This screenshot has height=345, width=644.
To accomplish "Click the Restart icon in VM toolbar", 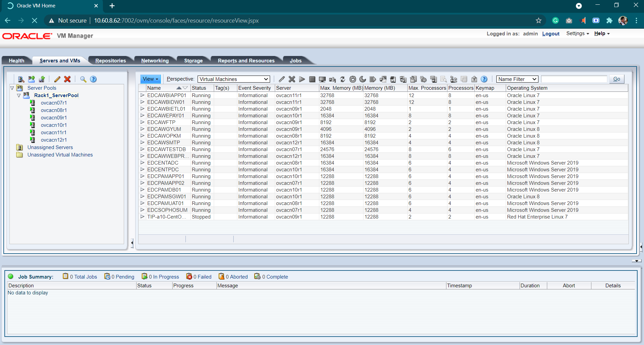I will point(343,79).
